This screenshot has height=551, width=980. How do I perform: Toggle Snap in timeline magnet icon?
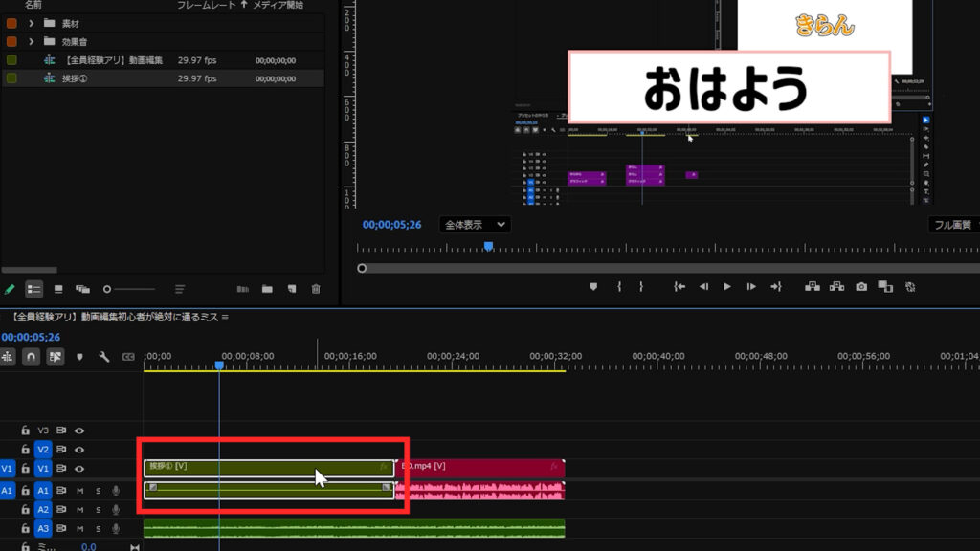tap(31, 357)
